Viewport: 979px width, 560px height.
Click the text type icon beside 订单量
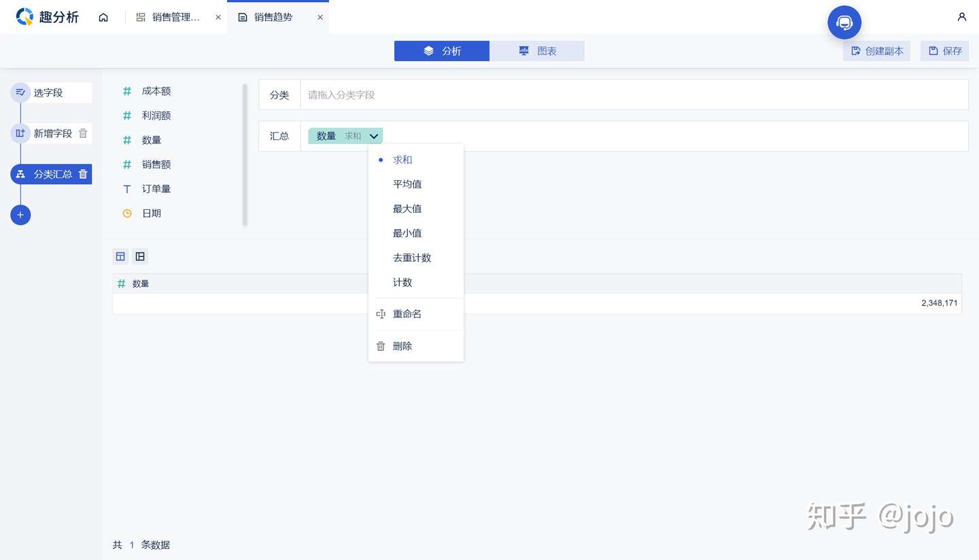127,189
